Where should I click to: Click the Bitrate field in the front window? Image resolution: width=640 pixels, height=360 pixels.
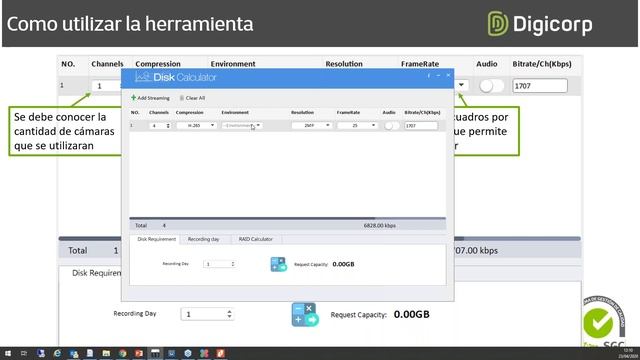(x=421, y=126)
